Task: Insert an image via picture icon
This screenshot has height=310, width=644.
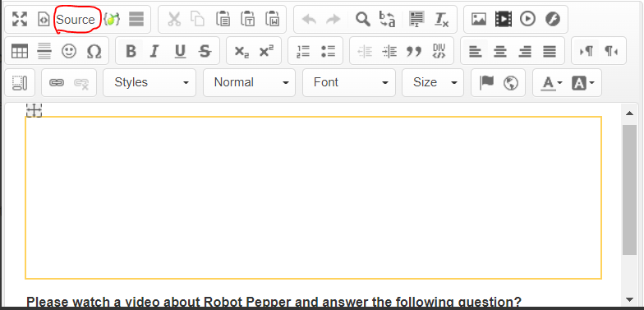Action: 478,19
